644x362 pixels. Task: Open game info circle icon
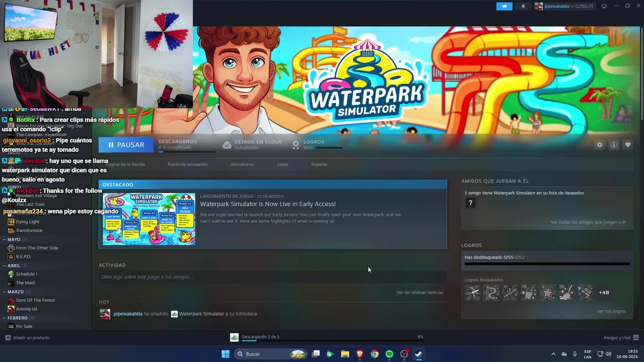pos(614,145)
